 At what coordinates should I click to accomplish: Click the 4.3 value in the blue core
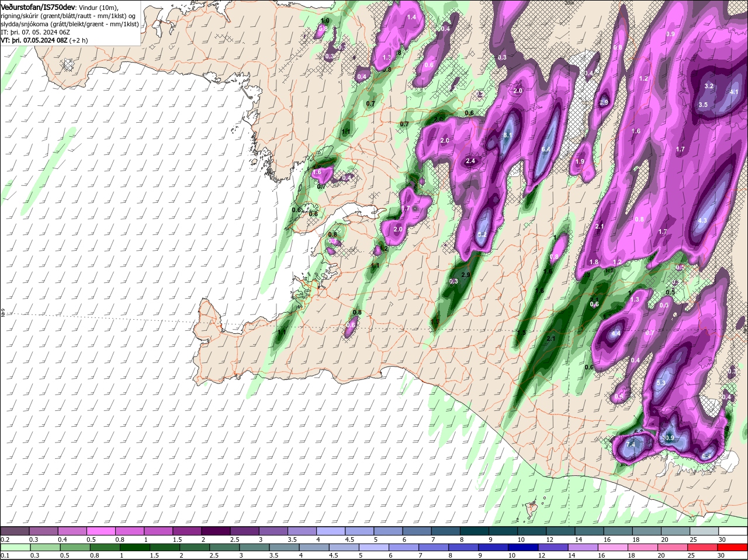tap(702, 220)
